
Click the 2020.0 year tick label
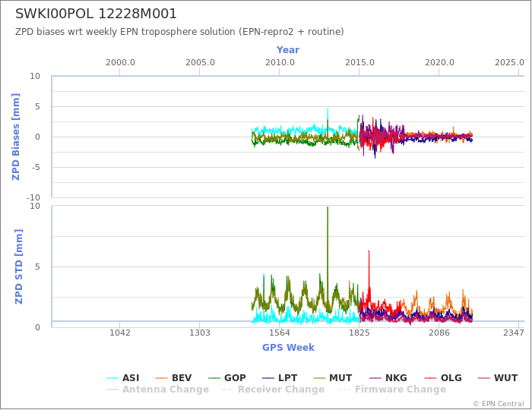(439, 63)
